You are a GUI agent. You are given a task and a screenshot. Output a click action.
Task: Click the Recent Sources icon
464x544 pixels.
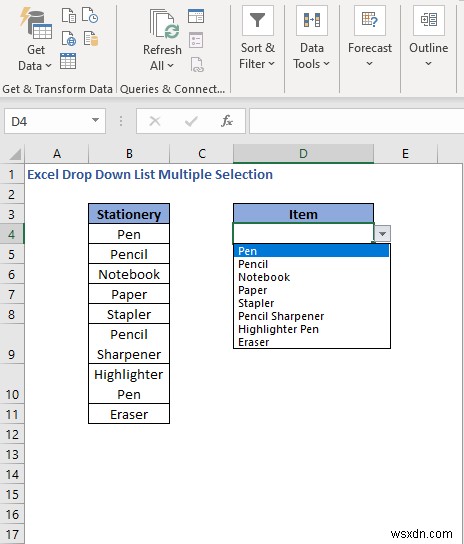click(90, 15)
